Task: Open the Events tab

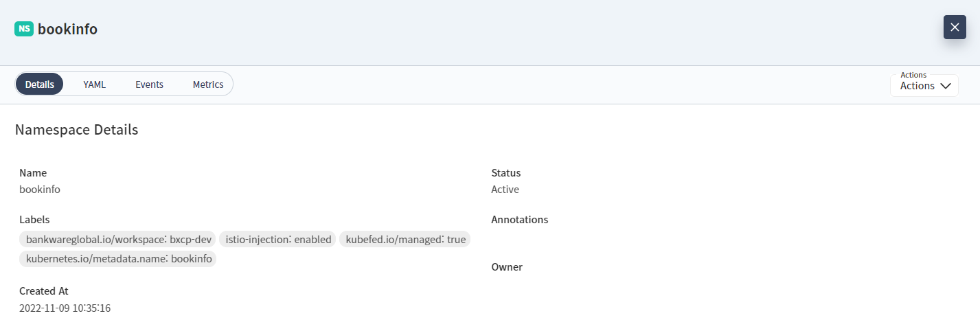Action: (x=149, y=84)
